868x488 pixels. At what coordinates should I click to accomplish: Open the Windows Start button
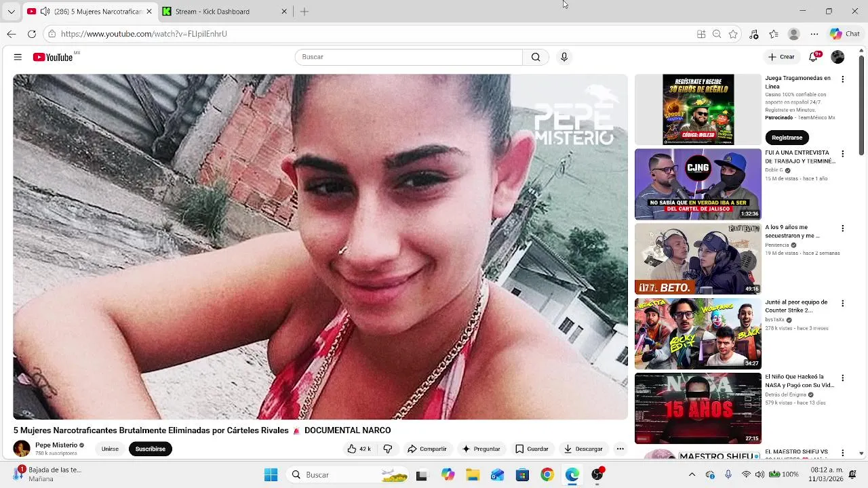(271, 474)
